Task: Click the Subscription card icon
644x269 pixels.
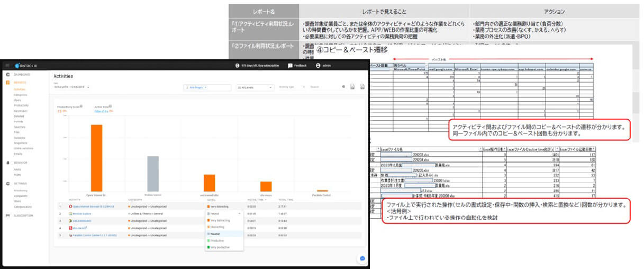Action: pos(7,216)
